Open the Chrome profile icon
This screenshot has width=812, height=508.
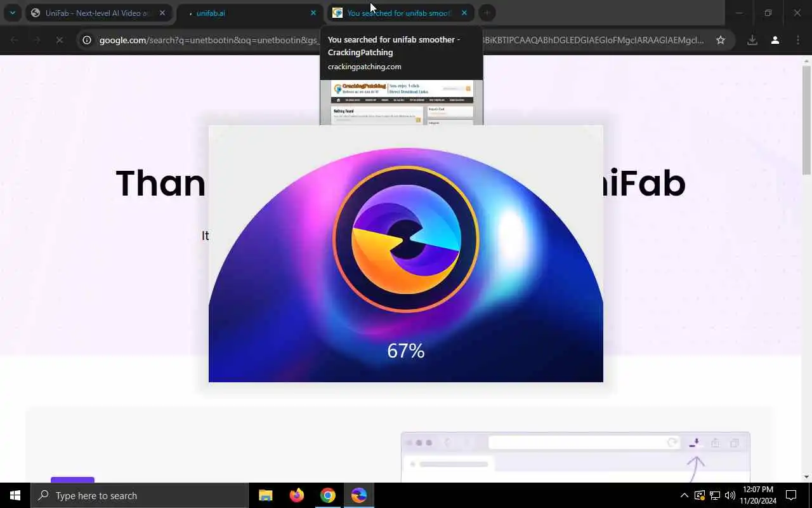tap(775, 40)
